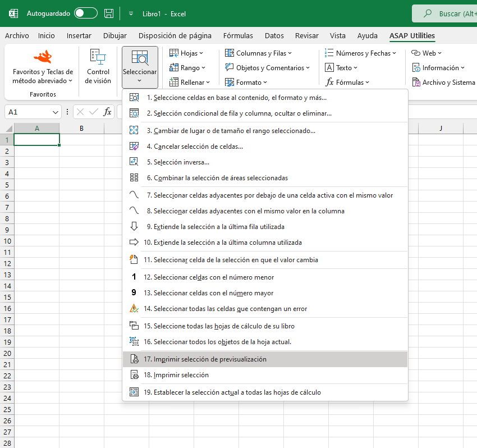Select the ASAP Utilities tab
Image resolution: width=477 pixels, height=448 pixels.
[x=412, y=35]
